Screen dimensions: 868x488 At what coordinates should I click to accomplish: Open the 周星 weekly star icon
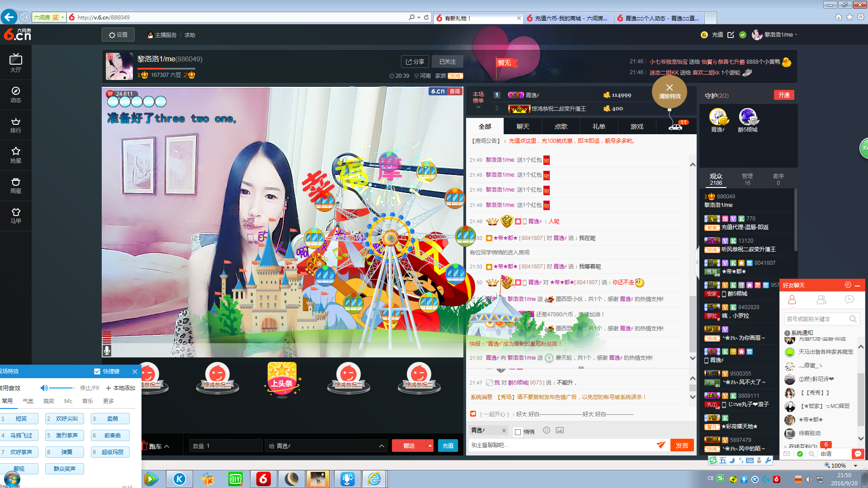click(16, 185)
